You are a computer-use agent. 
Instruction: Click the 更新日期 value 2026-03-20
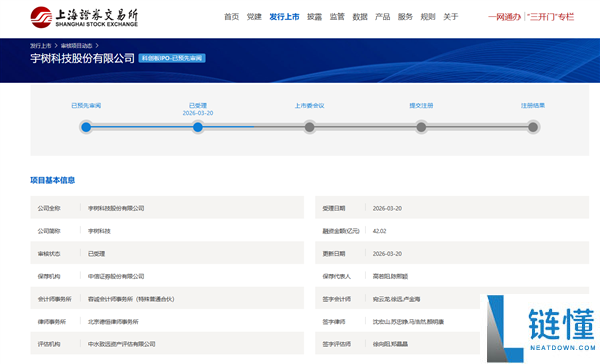[x=387, y=253]
